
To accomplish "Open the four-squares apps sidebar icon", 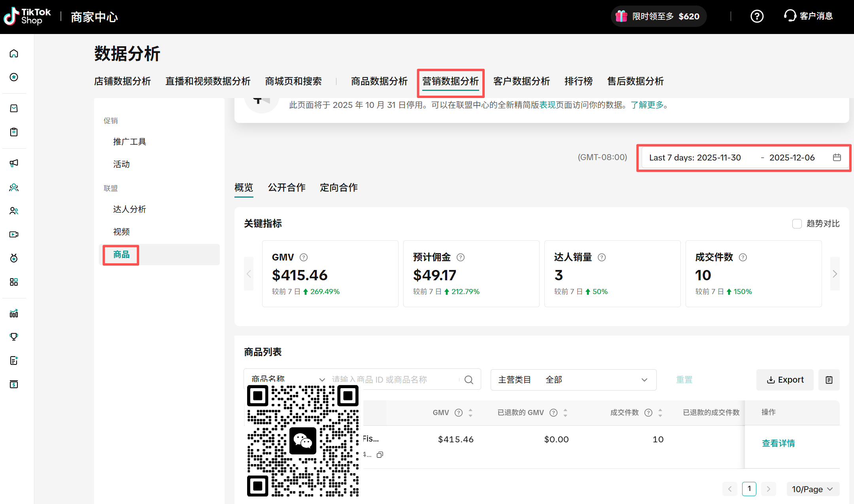I will (x=14, y=282).
